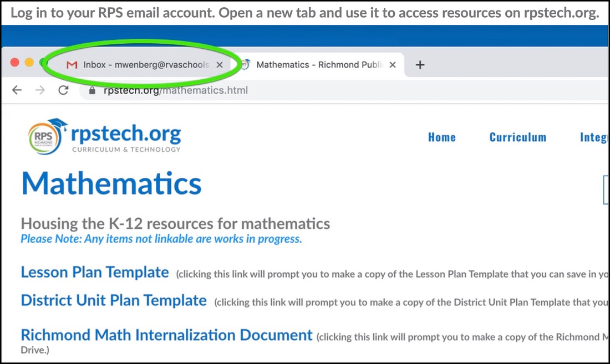
Task: Close the Inbox Gmail tab
Action: (220, 65)
